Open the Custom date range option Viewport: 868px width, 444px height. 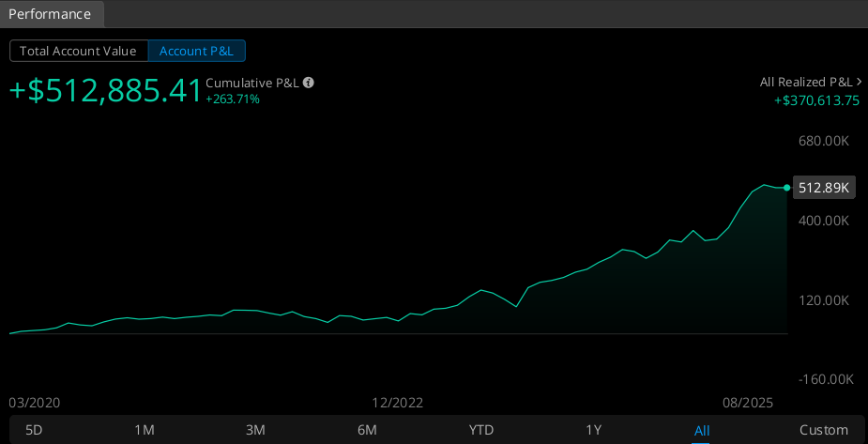823,430
